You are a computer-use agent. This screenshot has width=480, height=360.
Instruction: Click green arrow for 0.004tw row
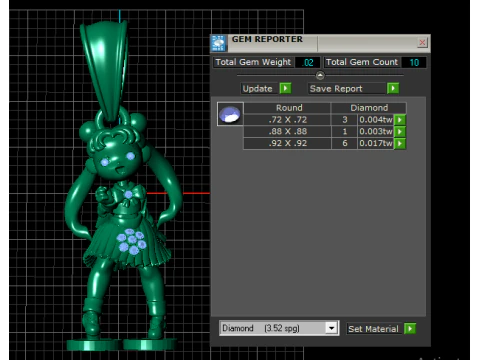click(x=400, y=120)
